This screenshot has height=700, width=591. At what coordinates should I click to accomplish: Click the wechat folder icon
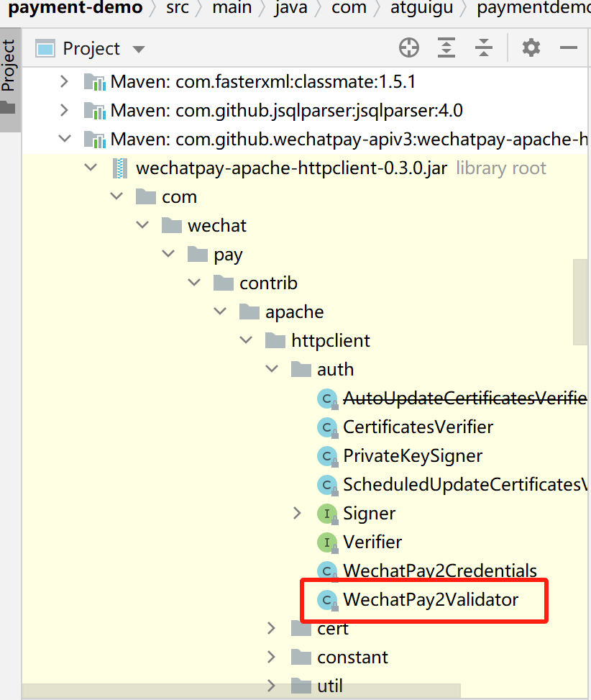click(x=172, y=225)
